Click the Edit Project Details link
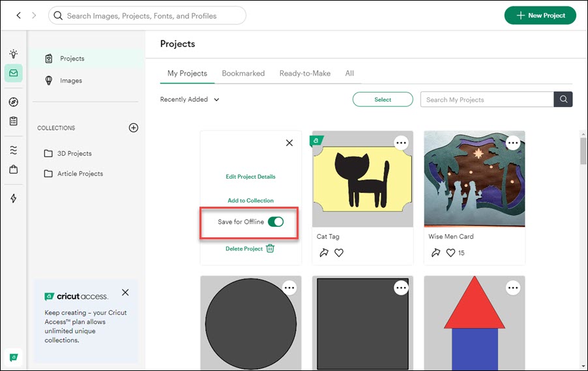The image size is (588, 371). click(250, 177)
